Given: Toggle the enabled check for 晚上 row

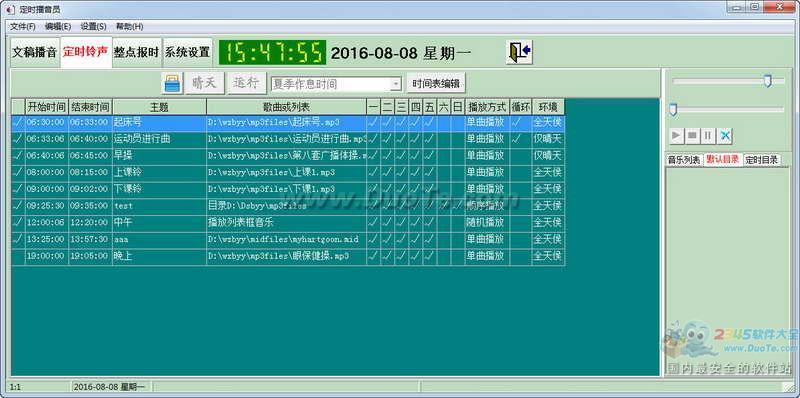Looking at the screenshot, I should pyautogui.click(x=18, y=257).
